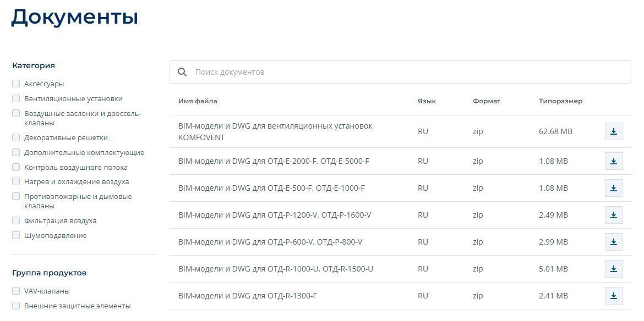The image size is (644, 321).
Task: Toggle the VAV-клапаны product group checkbox
Action: click(x=16, y=291)
